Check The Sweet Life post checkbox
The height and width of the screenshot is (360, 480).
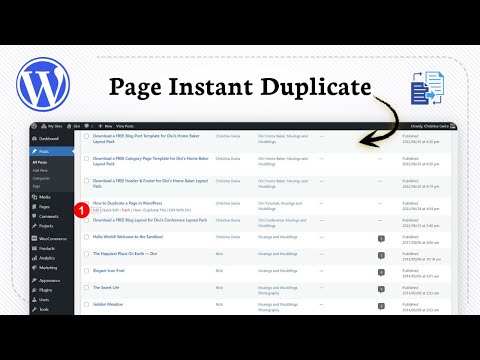(86, 287)
